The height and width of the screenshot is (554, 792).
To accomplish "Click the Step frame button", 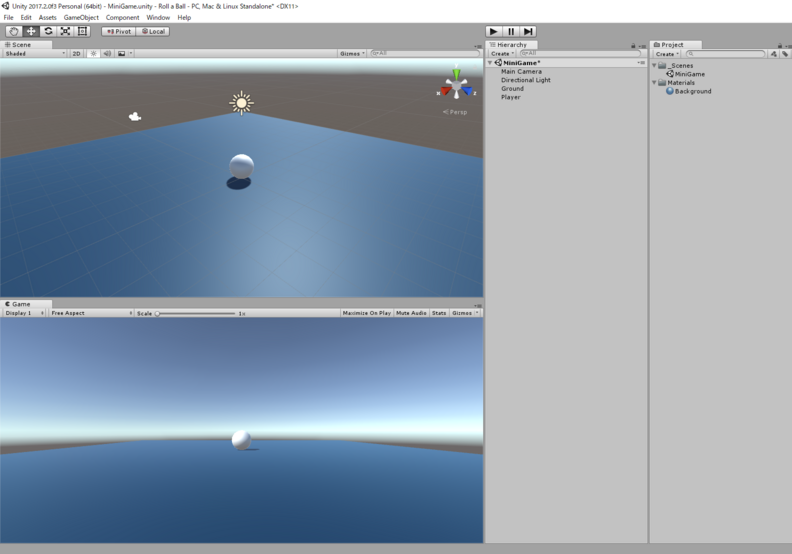I will click(528, 31).
